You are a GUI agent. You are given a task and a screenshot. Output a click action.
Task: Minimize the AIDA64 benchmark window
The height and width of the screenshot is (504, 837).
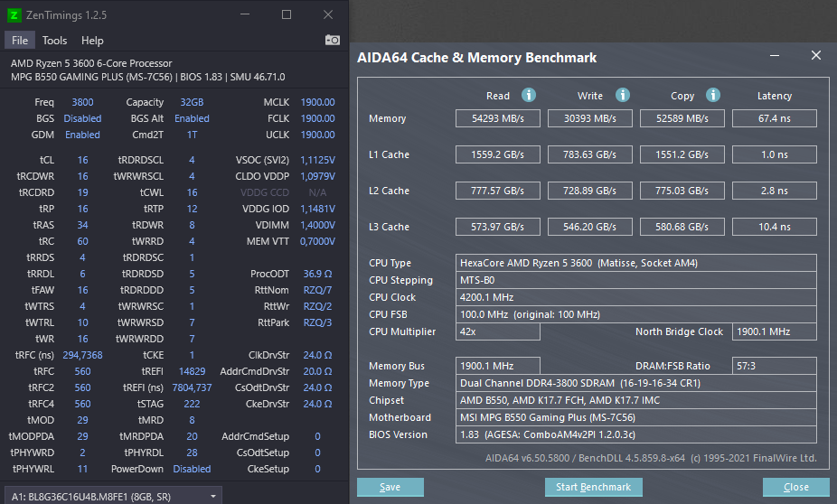click(775, 55)
